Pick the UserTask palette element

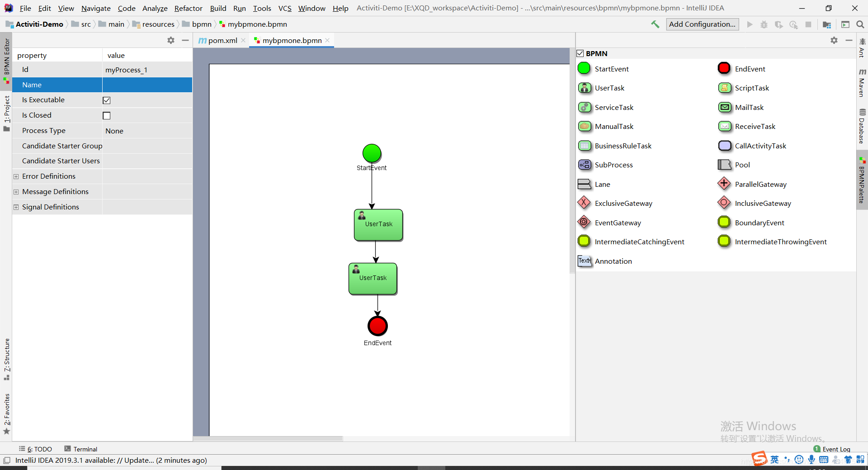coord(601,88)
